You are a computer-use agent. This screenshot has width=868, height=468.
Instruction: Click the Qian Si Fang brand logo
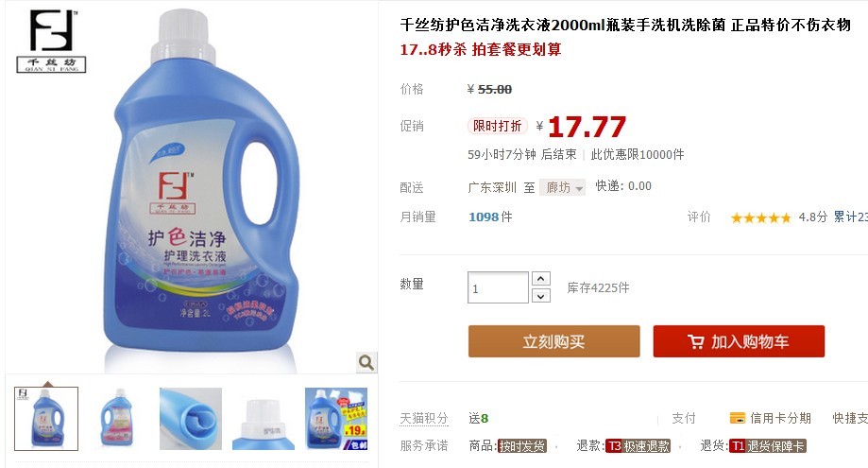click(x=52, y=41)
